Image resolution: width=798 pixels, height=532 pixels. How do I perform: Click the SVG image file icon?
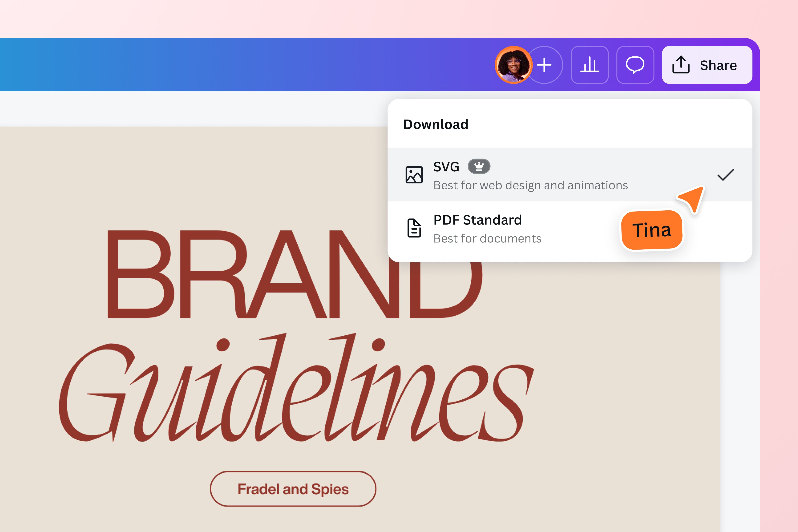point(414,175)
